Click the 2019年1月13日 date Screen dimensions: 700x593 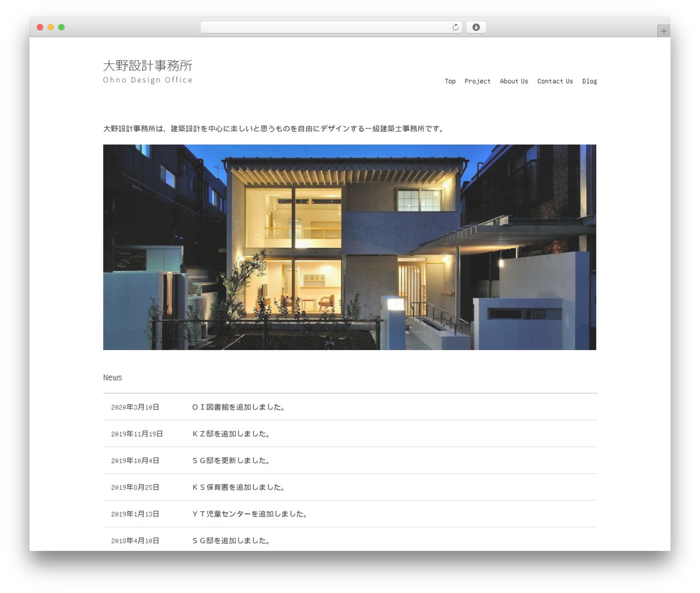tap(135, 514)
